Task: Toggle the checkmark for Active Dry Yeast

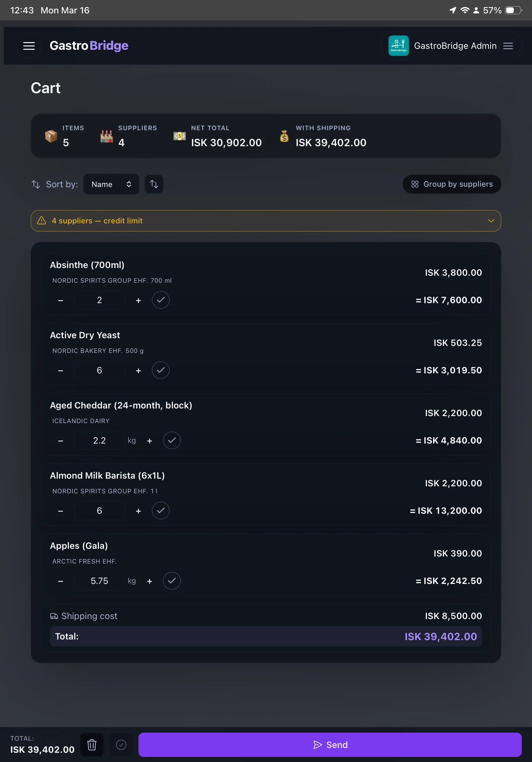Action: (x=160, y=370)
